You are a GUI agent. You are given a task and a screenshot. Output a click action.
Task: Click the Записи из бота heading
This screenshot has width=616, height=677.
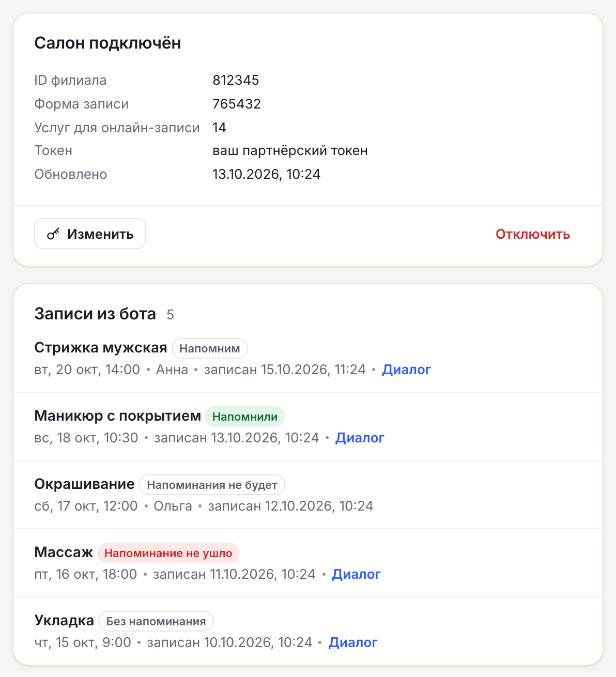[95, 314]
